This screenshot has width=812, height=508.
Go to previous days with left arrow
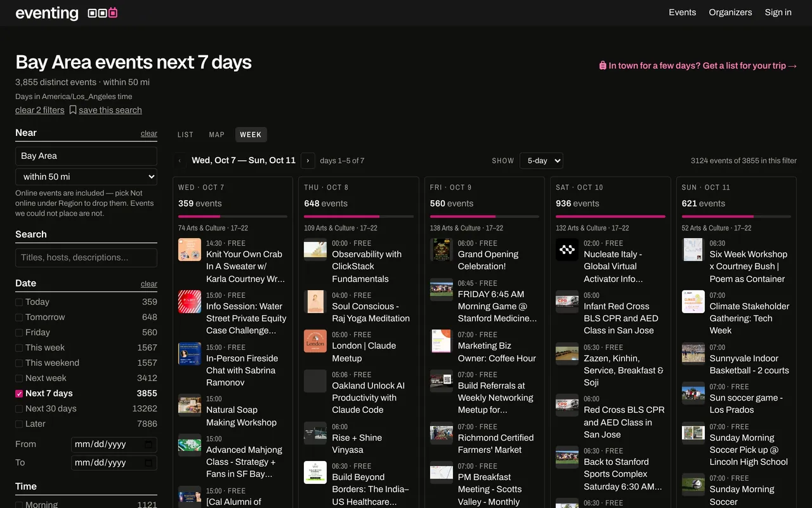(180, 161)
